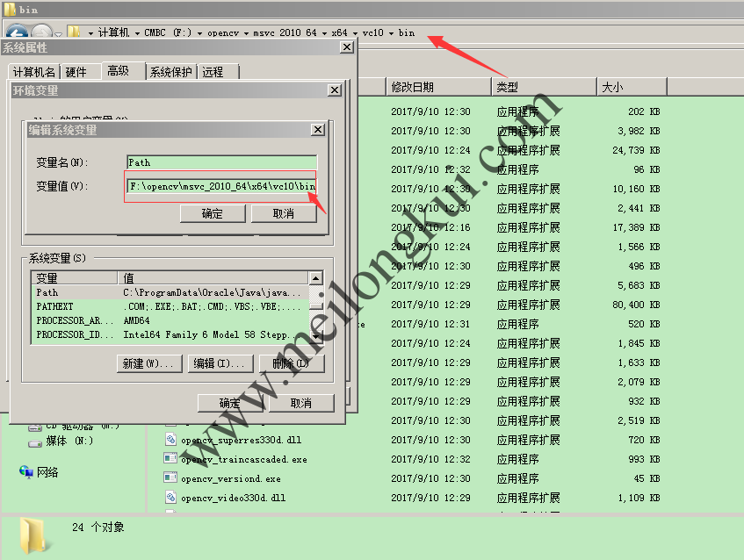Select the PROCESSOR_AR... variable row
The height and width of the screenshot is (560, 744).
pos(170,320)
